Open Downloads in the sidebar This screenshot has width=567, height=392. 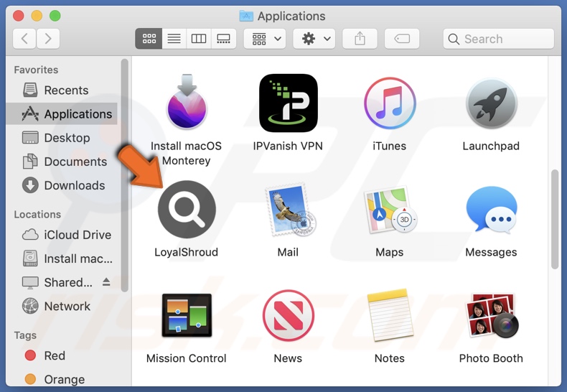click(62, 185)
